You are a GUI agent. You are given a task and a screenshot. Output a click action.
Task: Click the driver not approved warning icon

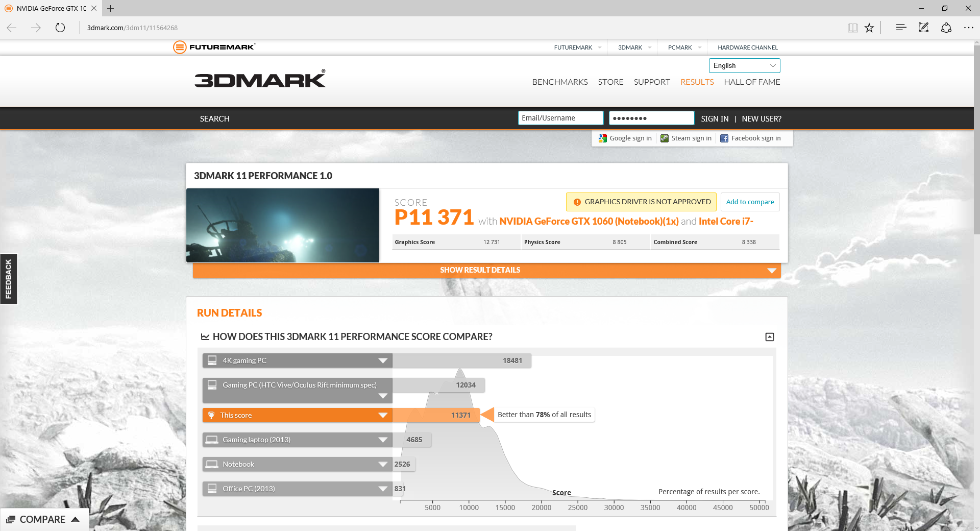pos(577,202)
